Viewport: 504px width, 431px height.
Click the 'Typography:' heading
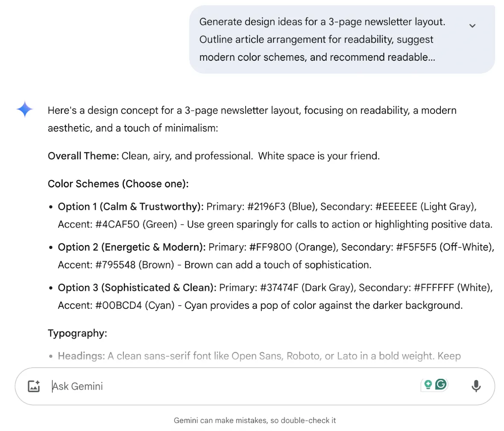(77, 333)
